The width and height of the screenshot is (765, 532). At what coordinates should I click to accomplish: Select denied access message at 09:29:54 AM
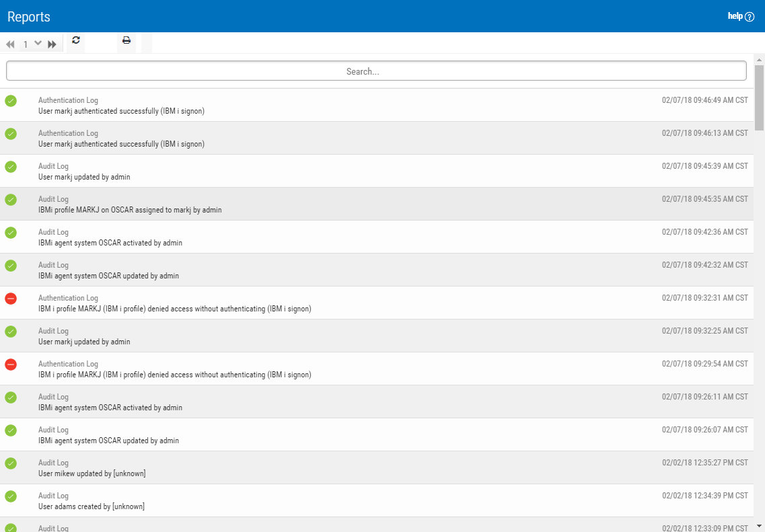click(x=175, y=375)
